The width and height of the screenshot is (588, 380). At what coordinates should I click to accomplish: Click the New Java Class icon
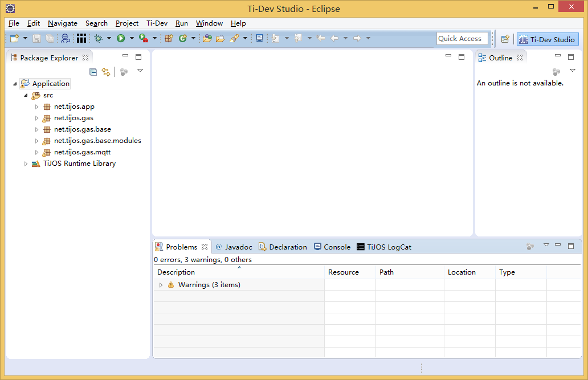pos(183,38)
